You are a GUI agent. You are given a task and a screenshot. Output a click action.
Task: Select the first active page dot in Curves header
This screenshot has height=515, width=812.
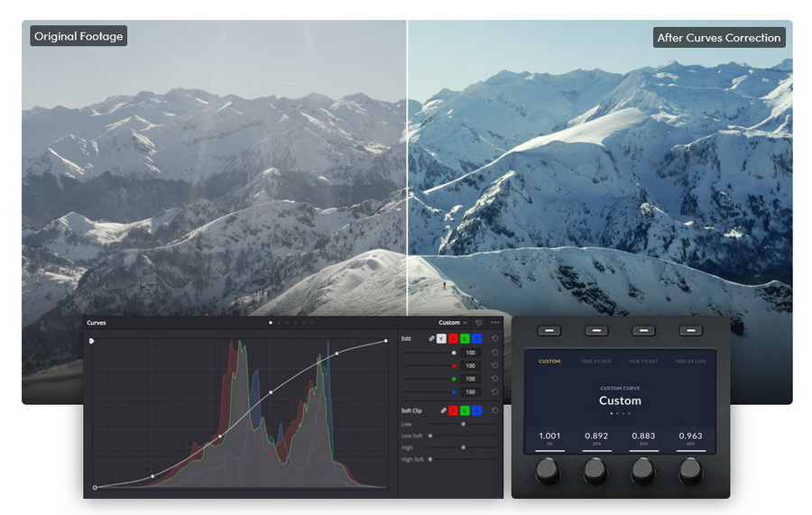tap(271, 323)
